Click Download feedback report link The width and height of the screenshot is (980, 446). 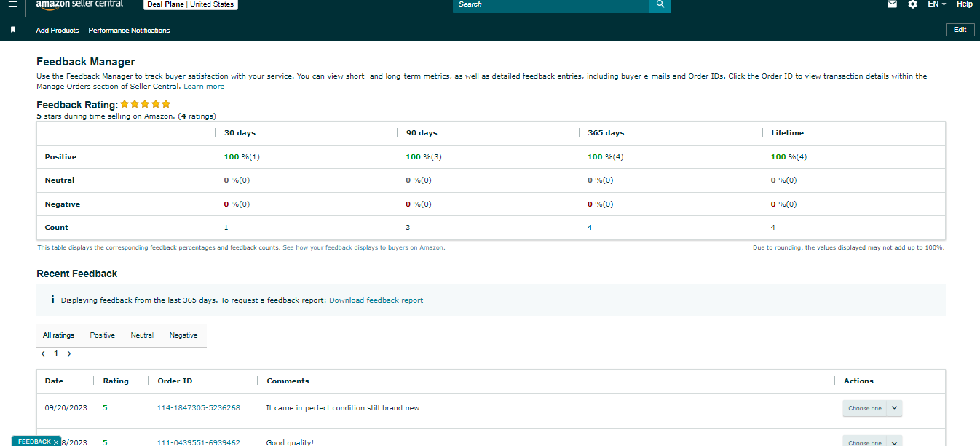coord(376,300)
